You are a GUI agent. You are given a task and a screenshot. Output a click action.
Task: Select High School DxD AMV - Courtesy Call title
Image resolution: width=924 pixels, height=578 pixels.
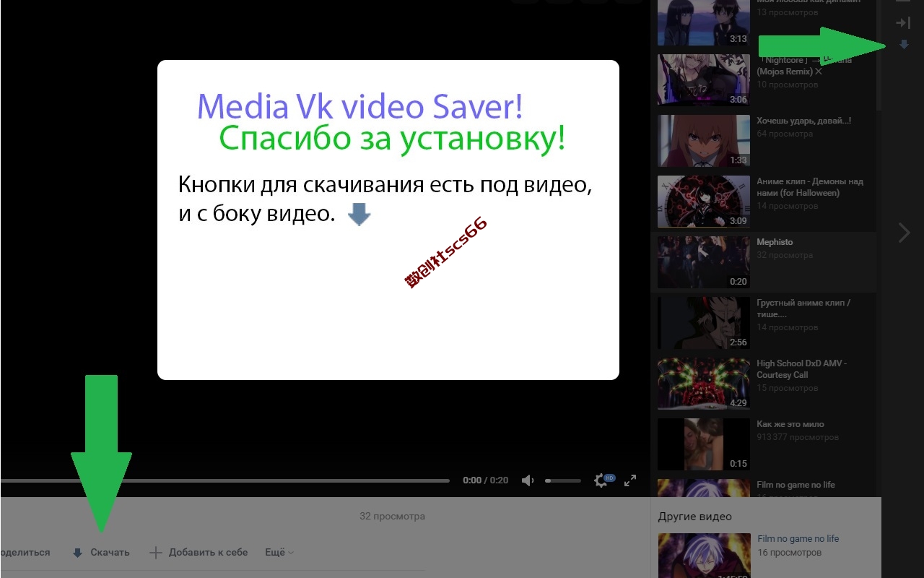click(801, 369)
